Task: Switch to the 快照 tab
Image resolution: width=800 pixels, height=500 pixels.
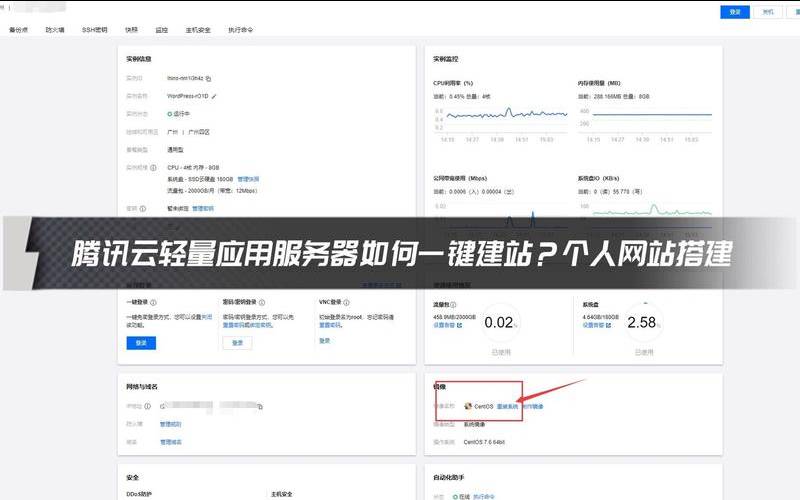Action: 132,30
